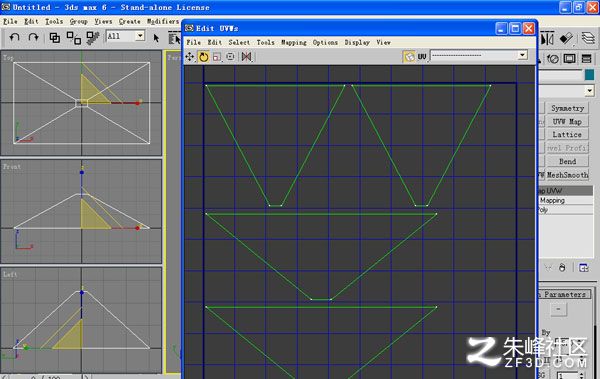The width and height of the screenshot is (600, 379).
Task: Click the teal object color swatch
Action: pos(589,75)
